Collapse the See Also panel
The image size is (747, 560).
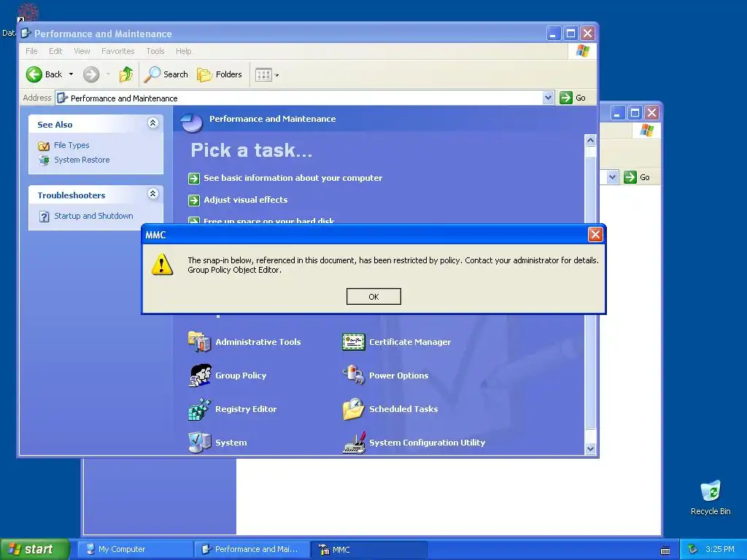tap(152, 123)
